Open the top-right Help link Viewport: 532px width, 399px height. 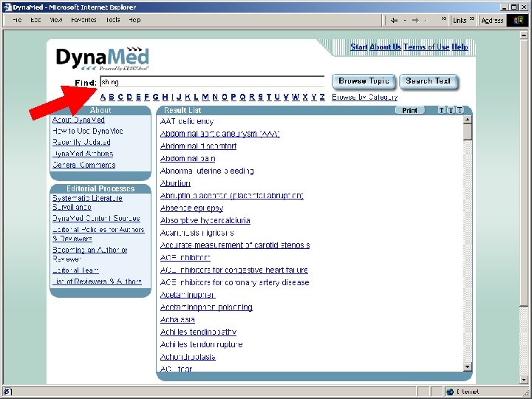coord(460,47)
